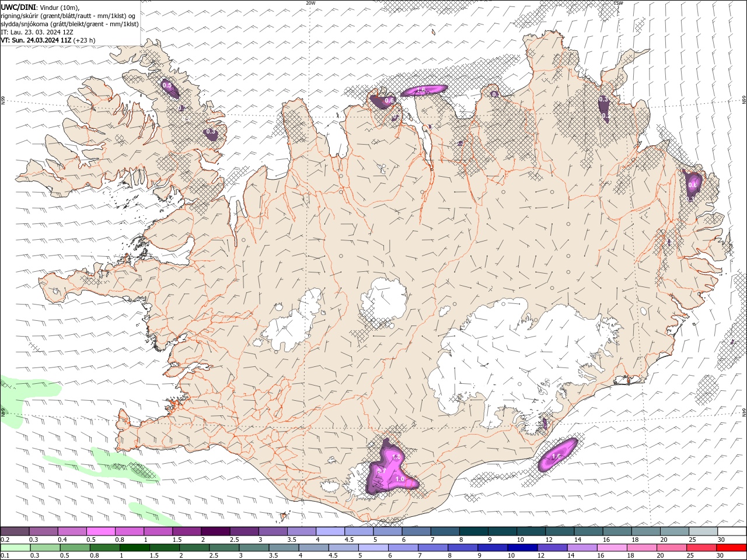Pick the bright pink snow swatch labeled 0.5
Viewport: 747px width, 560px height.
pyautogui.click(x=100, y=531)
